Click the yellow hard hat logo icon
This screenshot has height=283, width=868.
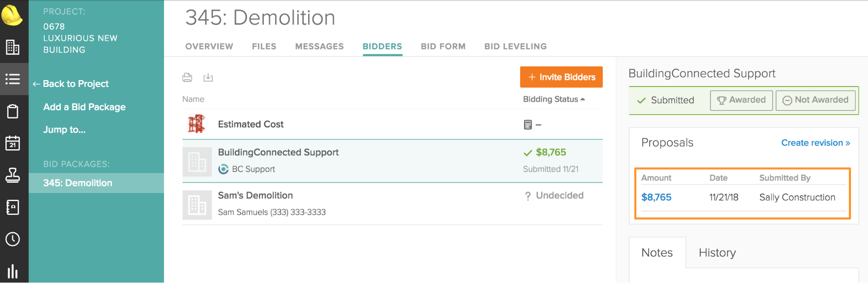[x=12, y=15]
